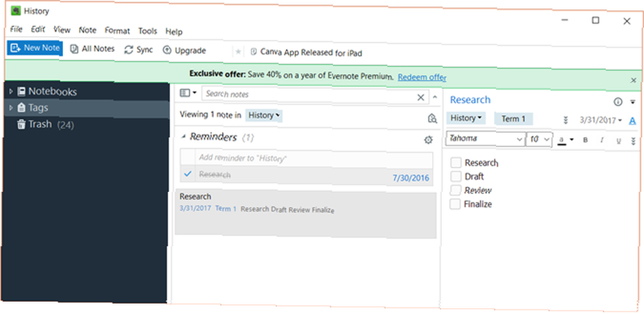Clear the search with the X icon
The image size is (644, 314).
(x=421, y=97)
